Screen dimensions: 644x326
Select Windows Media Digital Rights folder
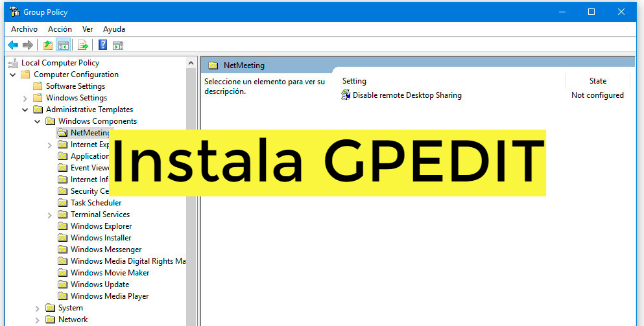128,261
